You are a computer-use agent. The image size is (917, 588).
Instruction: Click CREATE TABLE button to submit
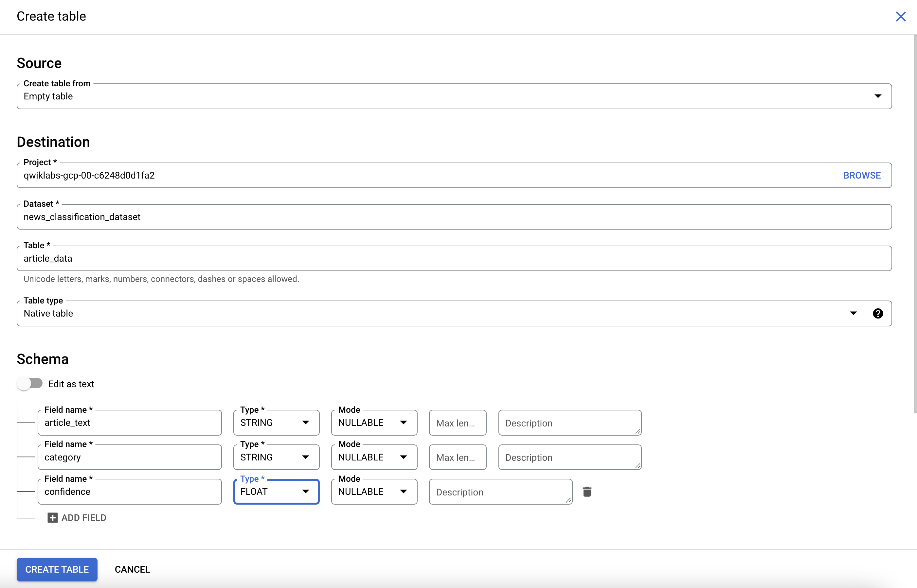tap(57, 569)
